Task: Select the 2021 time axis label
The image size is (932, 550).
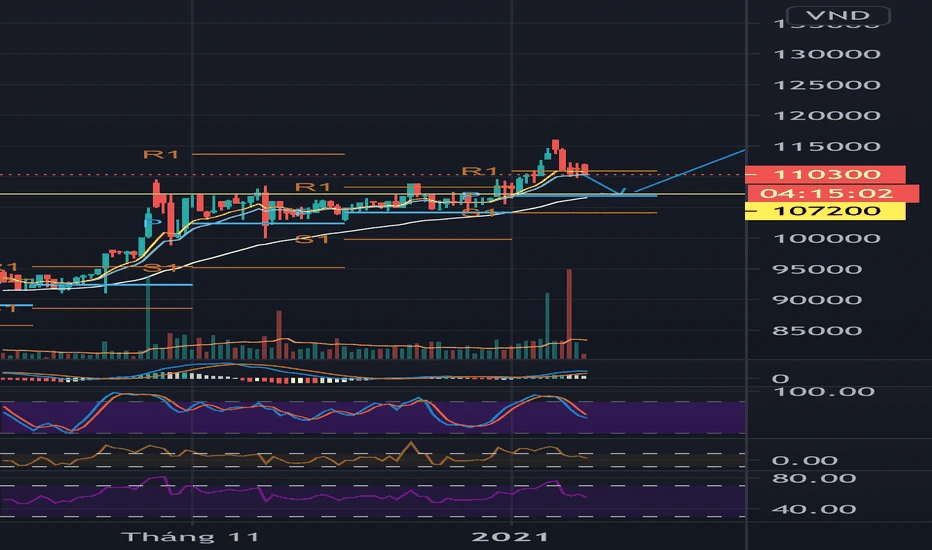Action: [511, 537]
